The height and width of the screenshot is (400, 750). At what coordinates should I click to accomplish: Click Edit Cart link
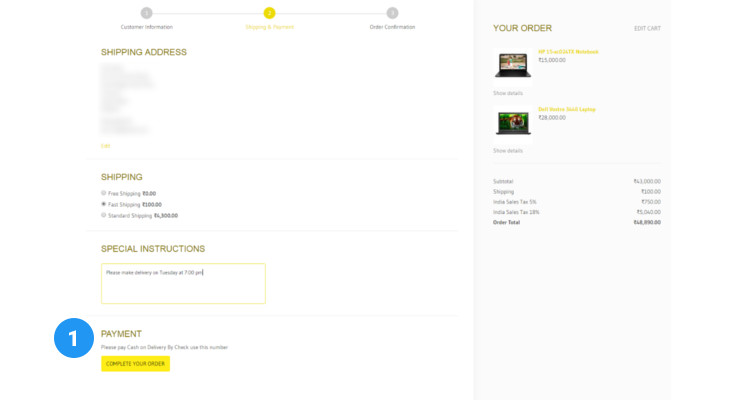click(647, 29)
